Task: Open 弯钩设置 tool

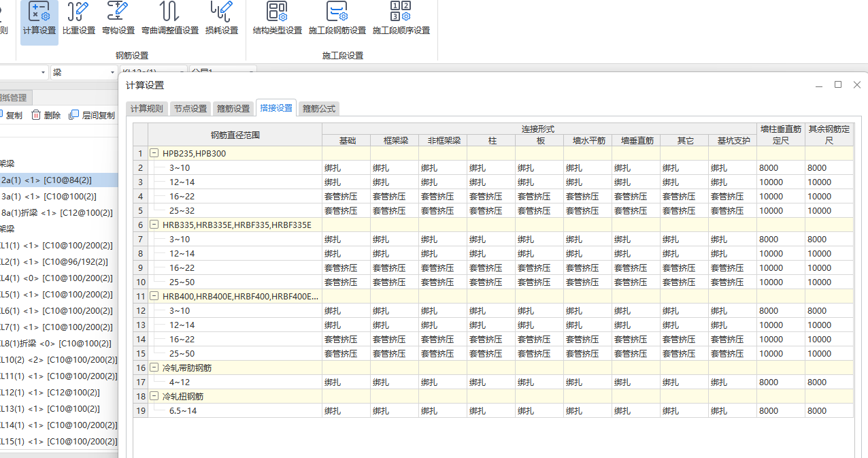Action: point(118,20)
